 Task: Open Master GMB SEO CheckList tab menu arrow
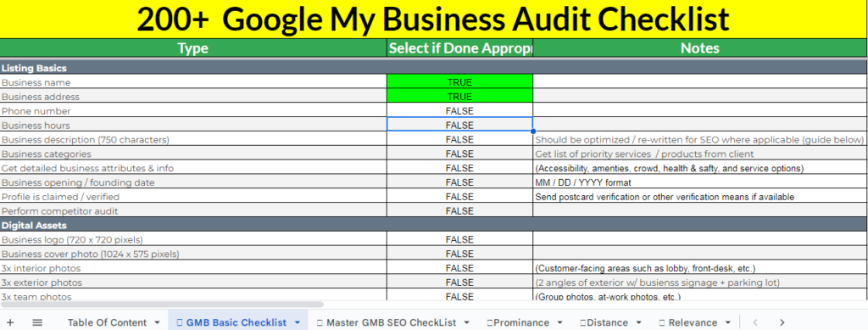(466, 323)
